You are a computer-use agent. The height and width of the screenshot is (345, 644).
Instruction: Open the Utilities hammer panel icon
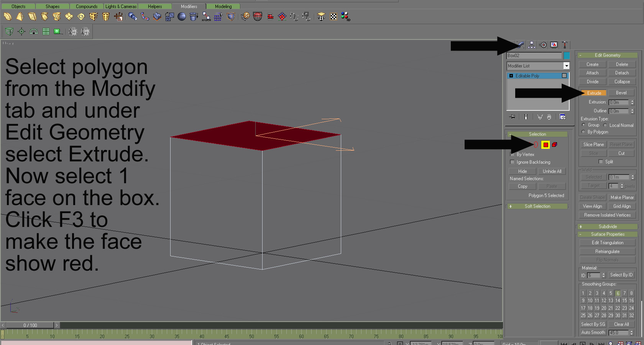[565, 45]
